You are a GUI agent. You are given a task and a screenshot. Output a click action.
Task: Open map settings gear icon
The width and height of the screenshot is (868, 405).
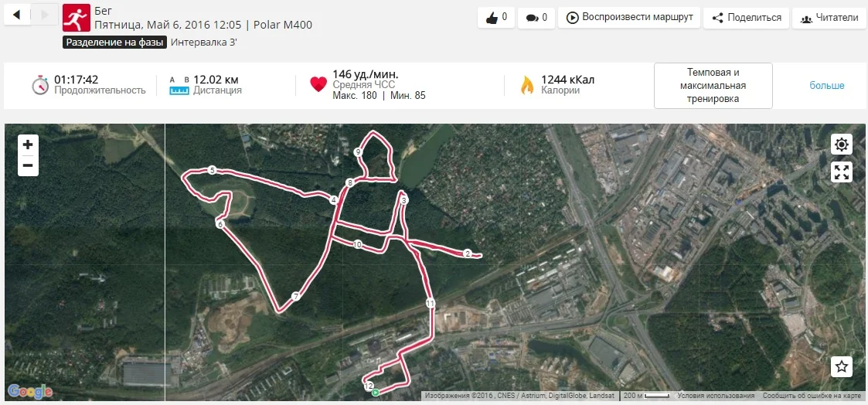(x=842, y=145)
